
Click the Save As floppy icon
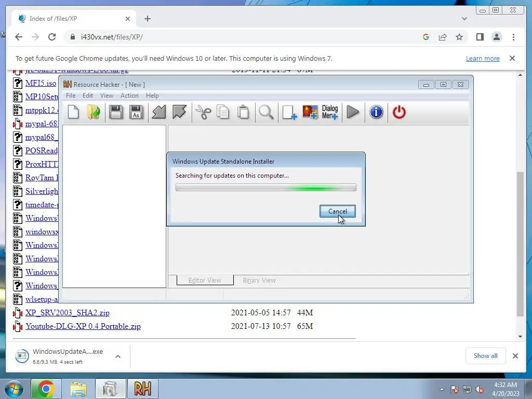(x=136, y=112)
